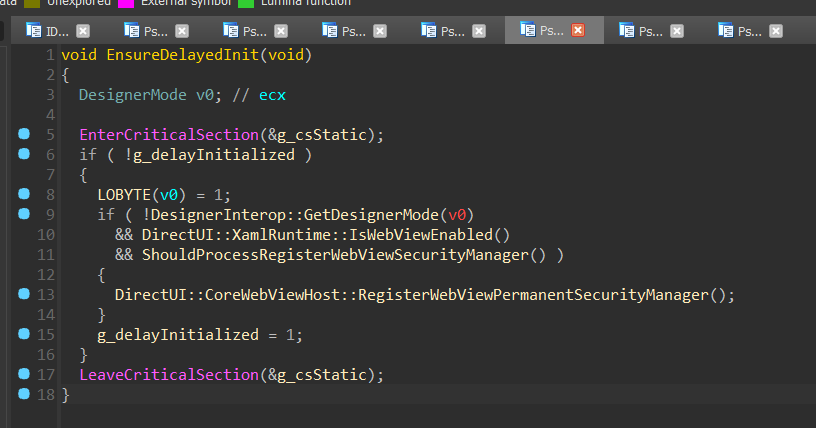Toggle breakpoint dot on line 8

tap(24, 194)
